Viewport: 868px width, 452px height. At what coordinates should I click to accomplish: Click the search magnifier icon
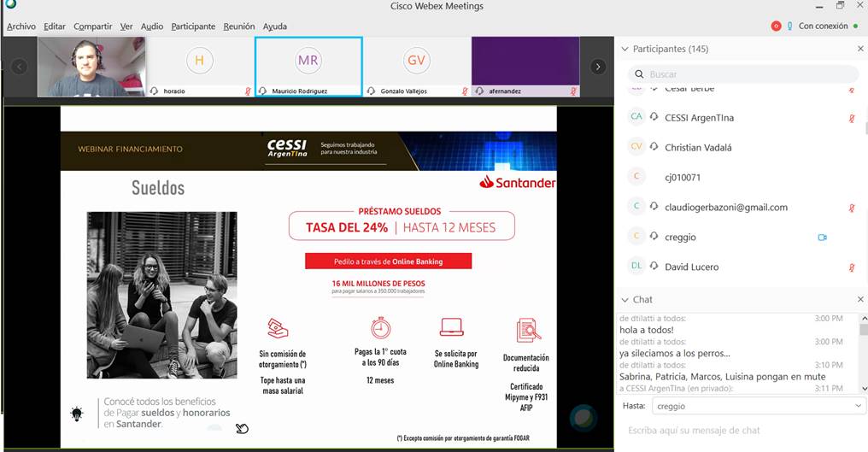639,73
